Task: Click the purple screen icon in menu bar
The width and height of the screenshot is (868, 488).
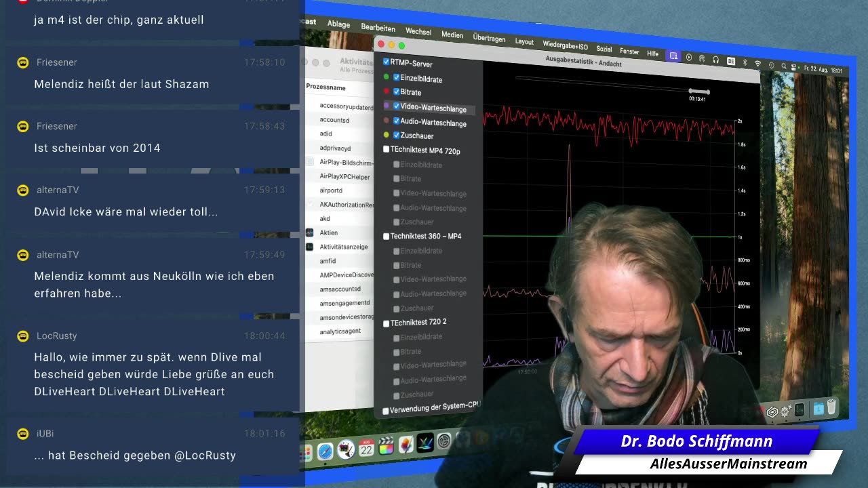Action: 673,56
